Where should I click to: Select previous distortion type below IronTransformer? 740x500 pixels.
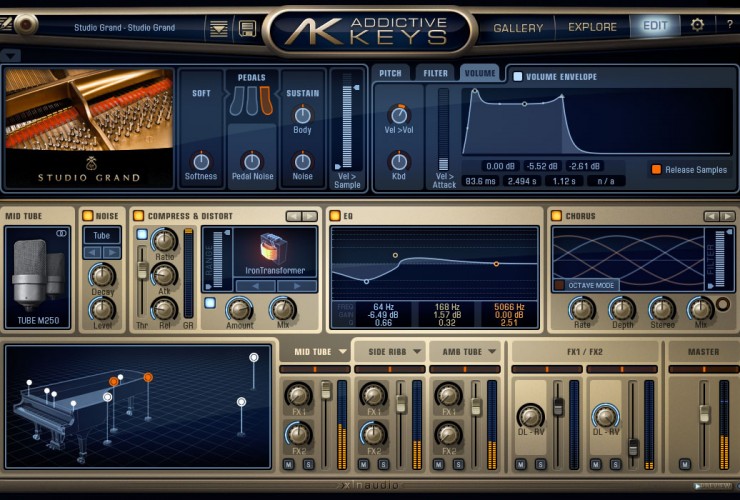(255, 286)
